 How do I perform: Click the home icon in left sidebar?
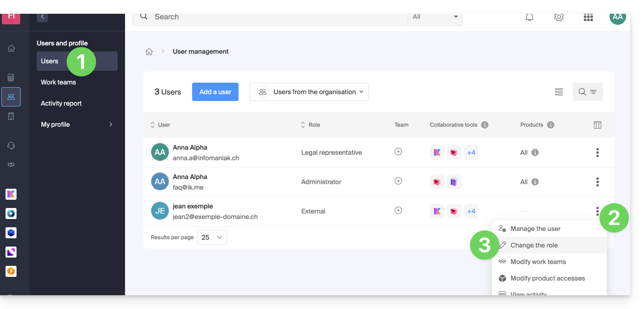[x=11, y=48]
